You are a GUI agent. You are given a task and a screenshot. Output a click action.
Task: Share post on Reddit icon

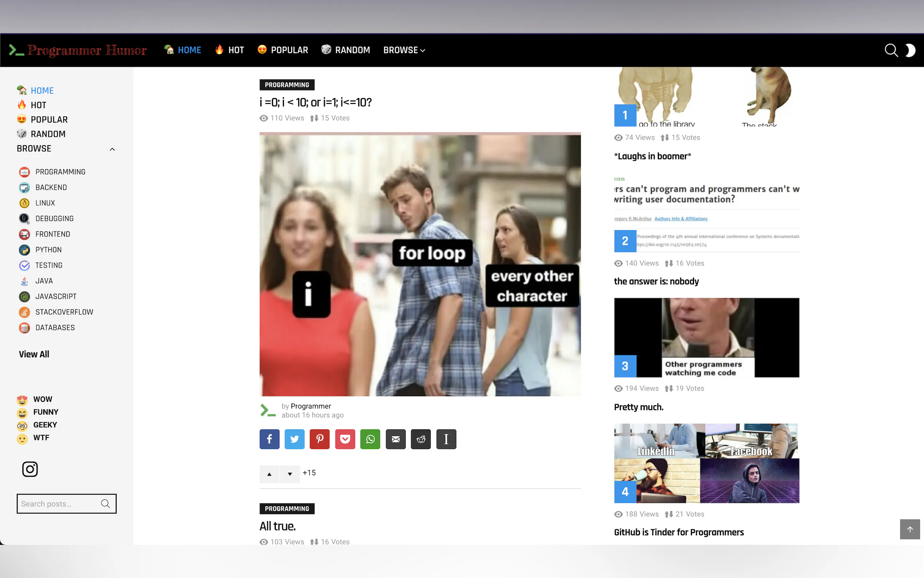click(421, 439)
